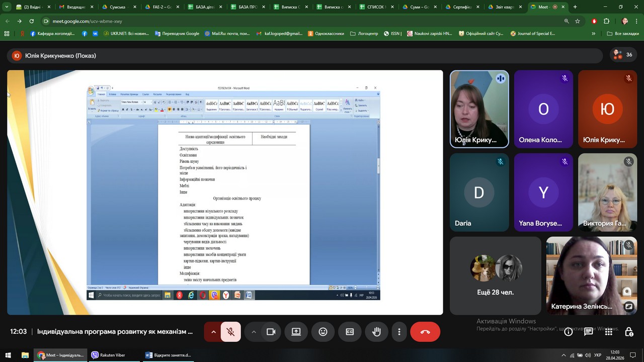Open the activities grid icon
Image resolution: width=644 pixels, height=362 pixels.
coord(608,332)
